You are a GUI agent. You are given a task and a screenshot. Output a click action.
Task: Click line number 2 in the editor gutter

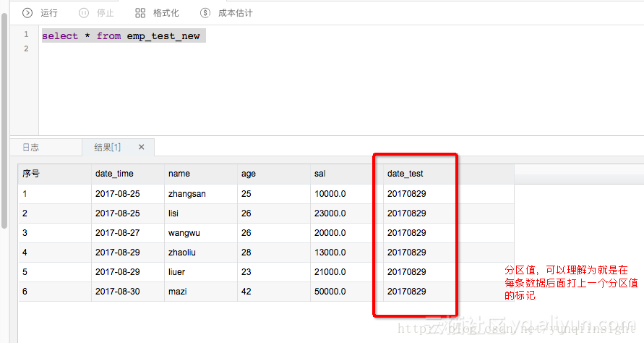tap(26, 48)
